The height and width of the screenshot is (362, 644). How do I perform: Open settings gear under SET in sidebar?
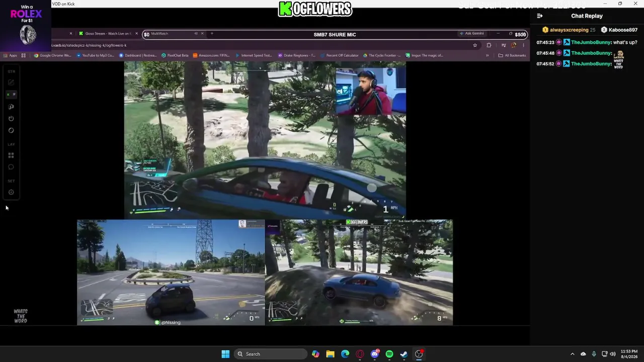click(11, 192)
